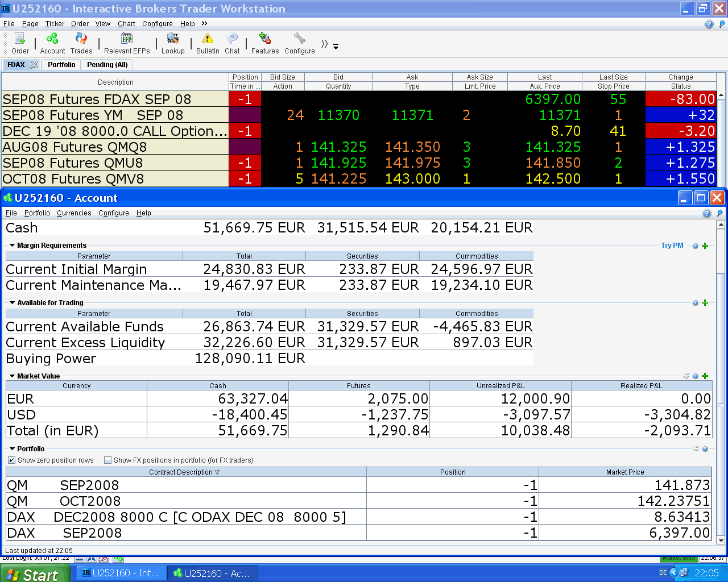Click refresh icon of Portfolio section

coord(696,448)
